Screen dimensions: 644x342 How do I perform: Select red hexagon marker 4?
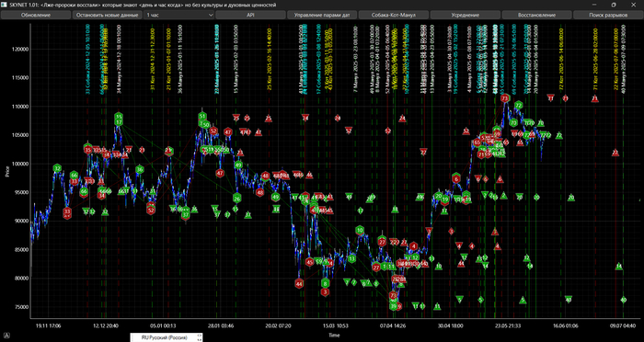(413, 246)
